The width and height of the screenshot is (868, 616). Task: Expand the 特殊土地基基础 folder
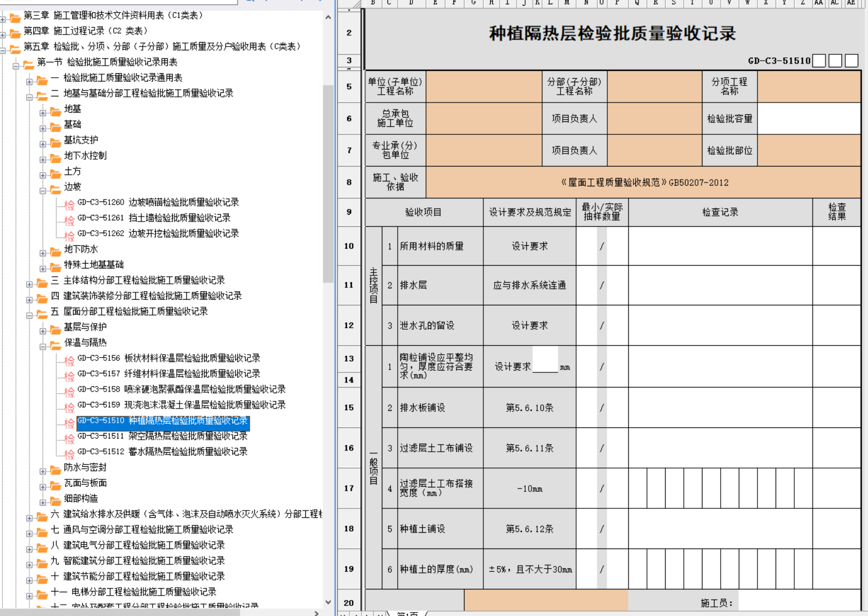(43, 269)
